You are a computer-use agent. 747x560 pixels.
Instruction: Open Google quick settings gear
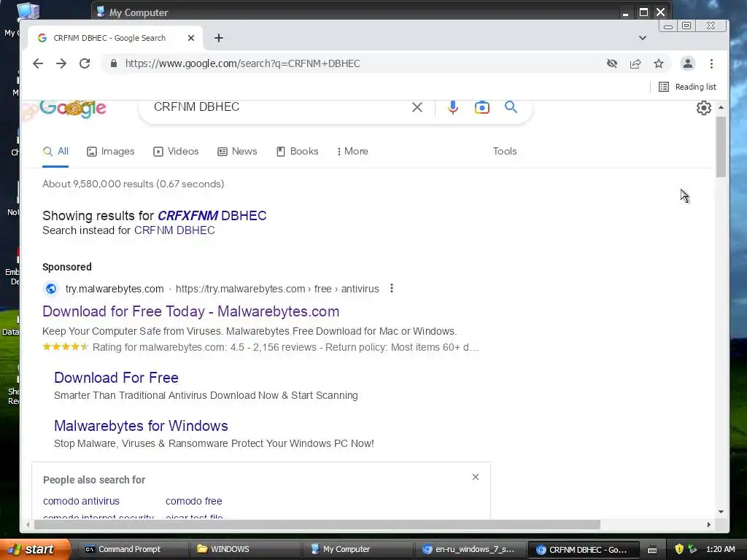[x=704, y=108]
